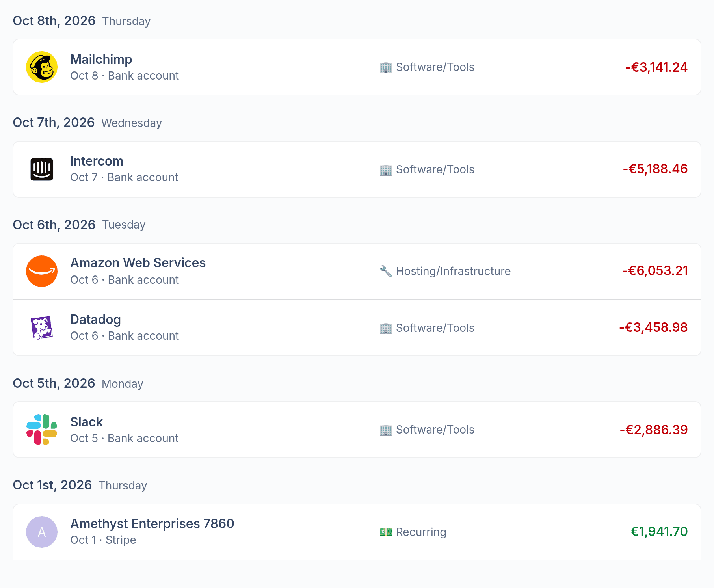Click the Datadog logo icon
Screen dimensions: 714x588
42,327
